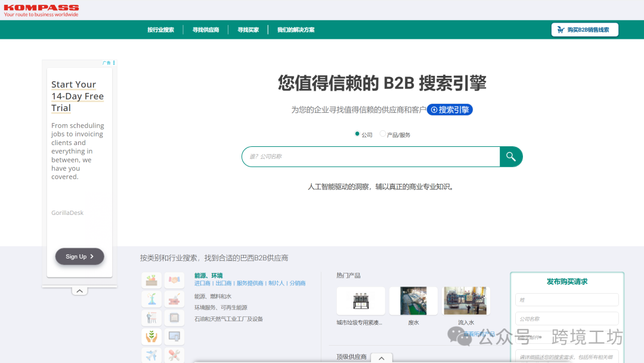Image resolution: width=644 pixels, height=363 pixels.
Task: Select the agriculture category fruit-crate icon
Action: click(151, 280)
